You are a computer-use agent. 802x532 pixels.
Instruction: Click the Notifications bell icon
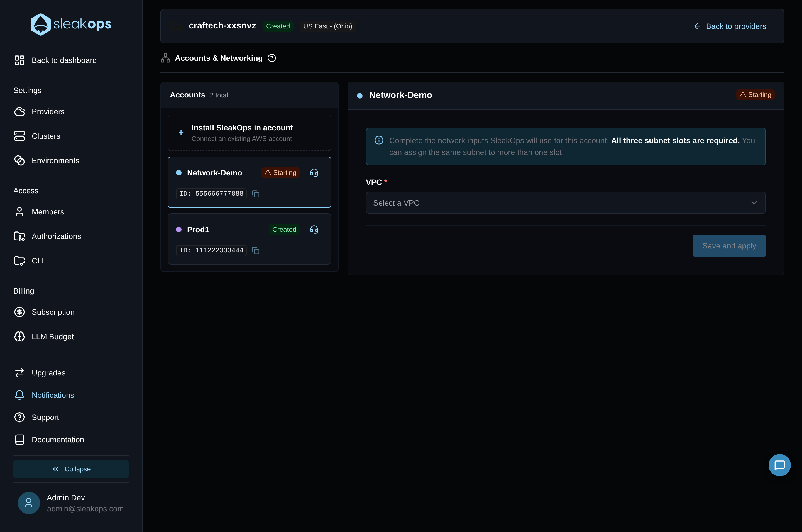(x=19, y=395)
